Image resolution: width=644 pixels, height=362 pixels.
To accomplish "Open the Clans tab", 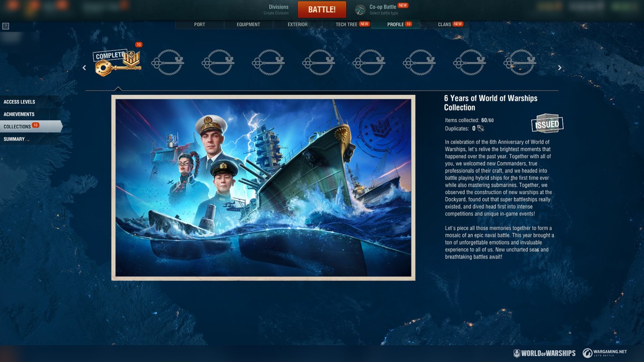I will [x=445, y=25].
